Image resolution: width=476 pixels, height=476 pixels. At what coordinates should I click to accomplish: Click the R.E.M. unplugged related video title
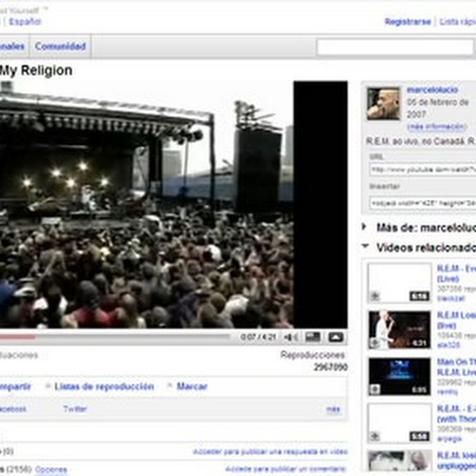tap(456, 460)
